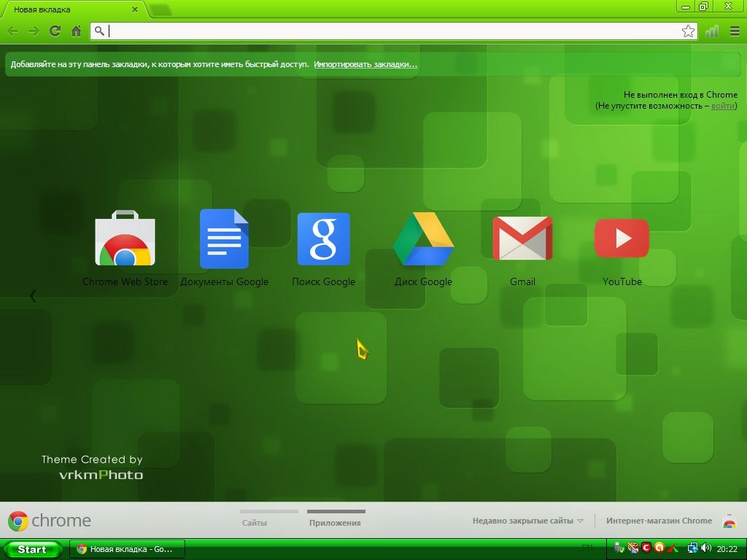The width and height of the screenshot is (747, 560).
Task: Open Интернет-магазин Chrome link
Action: [659, 521]
